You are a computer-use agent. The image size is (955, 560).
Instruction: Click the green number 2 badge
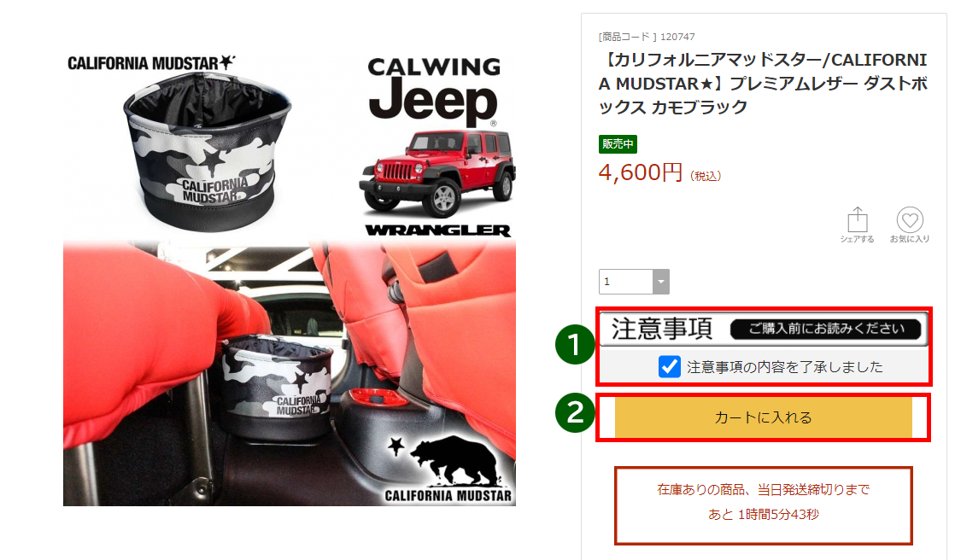tap(575, 412)
